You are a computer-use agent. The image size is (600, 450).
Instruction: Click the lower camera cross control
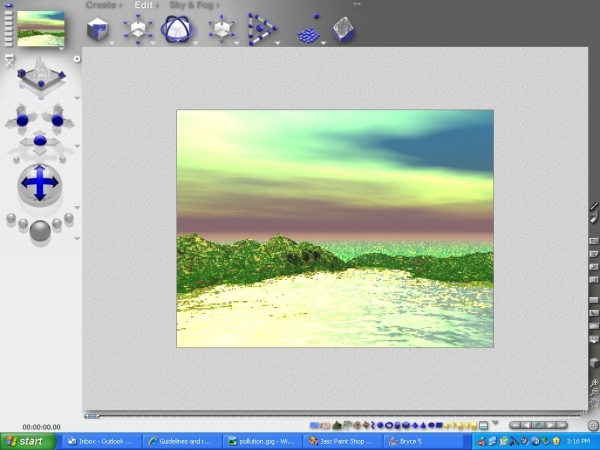pos(40,142)
